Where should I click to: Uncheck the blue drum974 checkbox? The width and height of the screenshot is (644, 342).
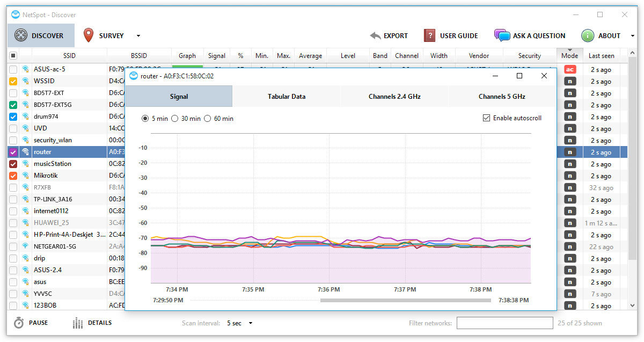[13, 117]
